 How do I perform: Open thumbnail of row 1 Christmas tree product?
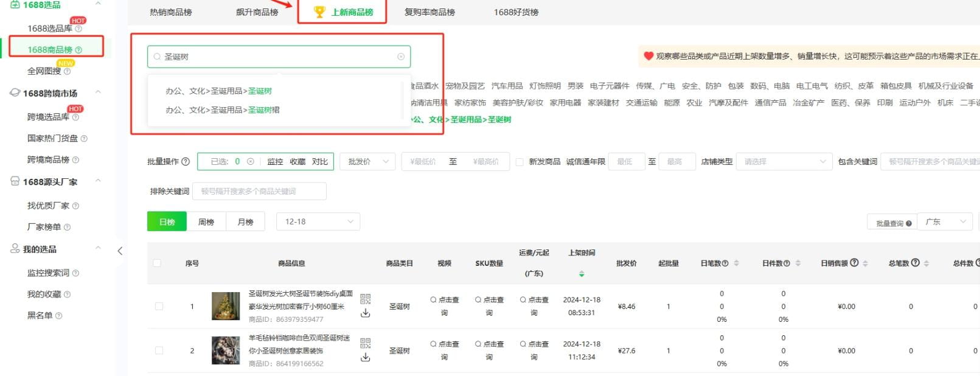tap(226, 306)
